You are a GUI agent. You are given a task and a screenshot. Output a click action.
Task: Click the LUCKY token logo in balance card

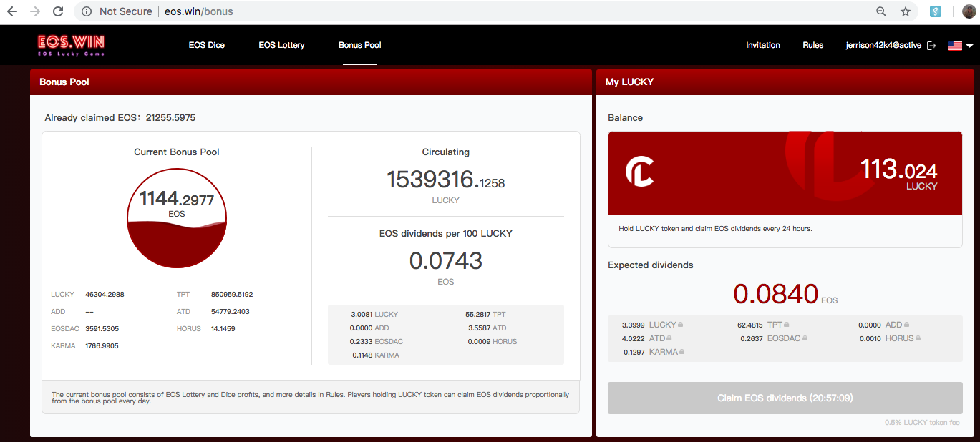click(639, 172)
